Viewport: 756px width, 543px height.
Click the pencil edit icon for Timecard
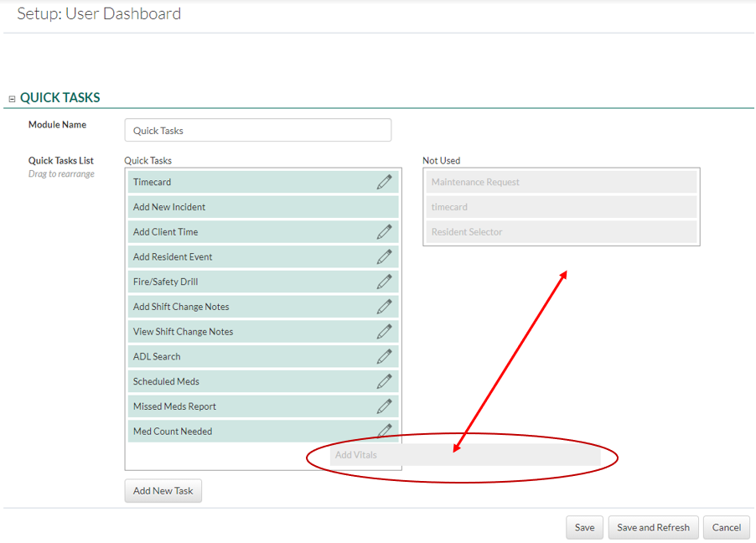click(384, 182)
